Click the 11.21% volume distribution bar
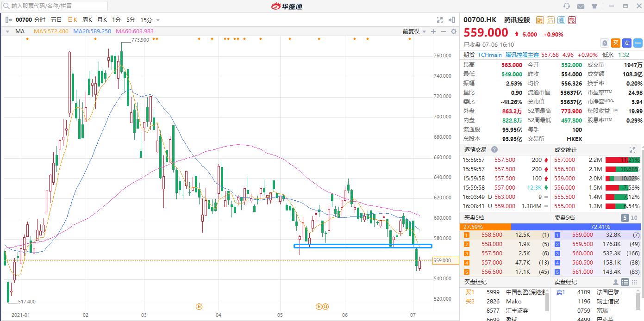The height and width of the screenshot is (321, 644). pos(623,160)
